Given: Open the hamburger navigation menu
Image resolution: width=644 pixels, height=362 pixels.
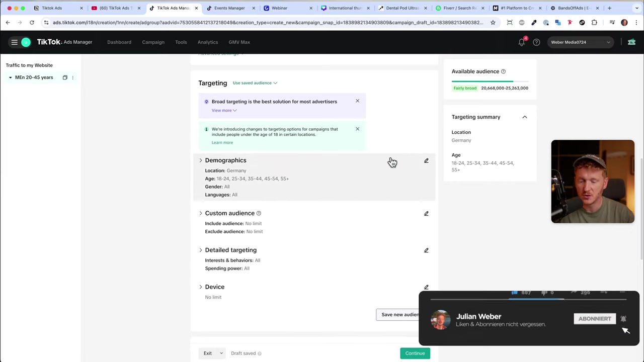Looking at the screenshot, I should click(15, 42).
